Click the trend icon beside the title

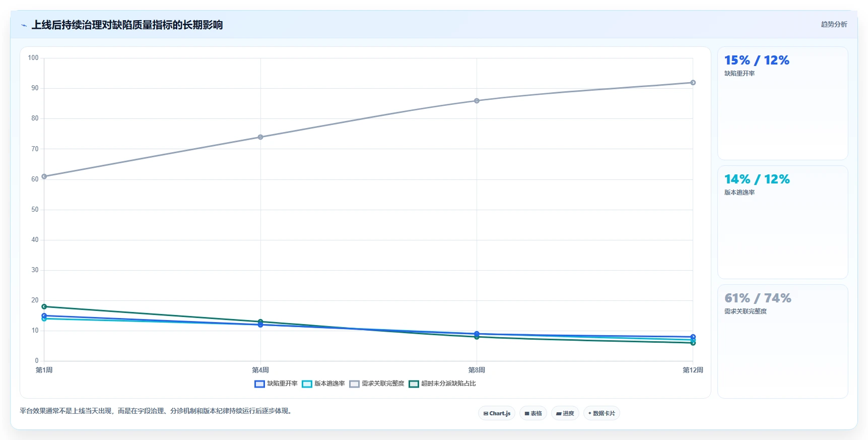[24, 25]
